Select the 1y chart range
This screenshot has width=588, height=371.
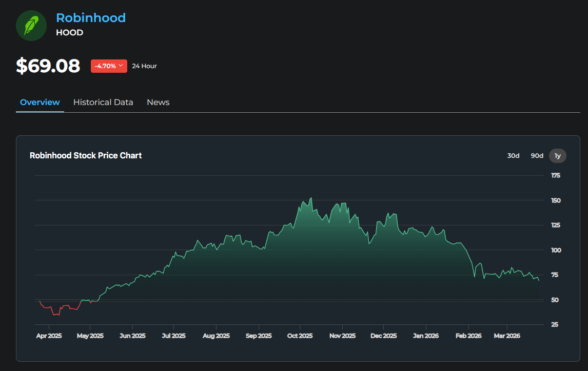click(557, 156)
